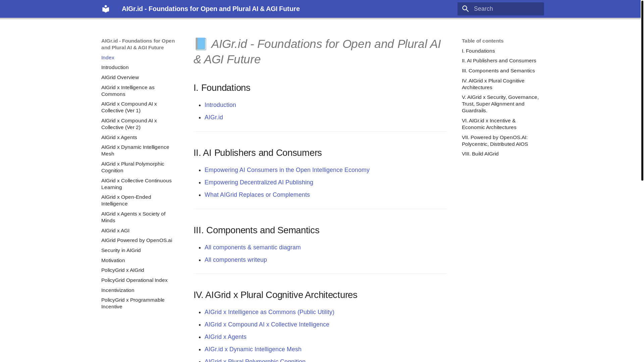Screen dimensions: 644x362
Task: Open AIGrid x Compound AI x Collective (Ver 2)
Action: click(x=129, y=124)
